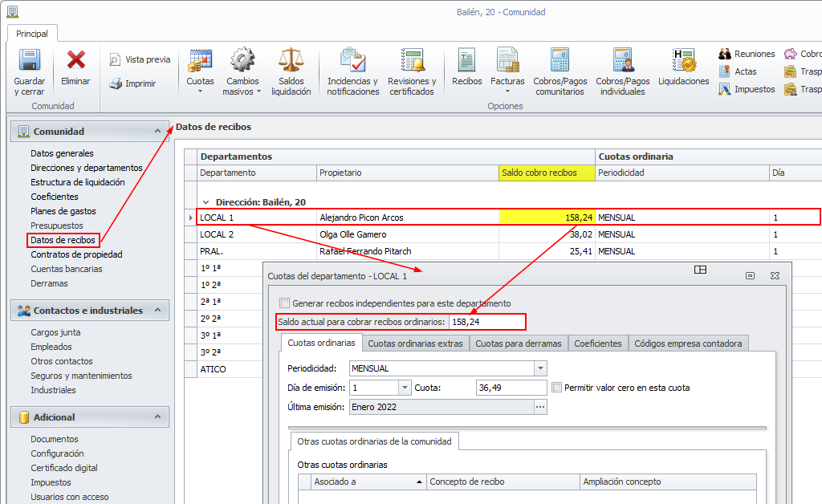Image resolution: width=822 pixels, height=504 pixels.
Task: Click the red Eliminar delete icon
Action: coord(75,61)
